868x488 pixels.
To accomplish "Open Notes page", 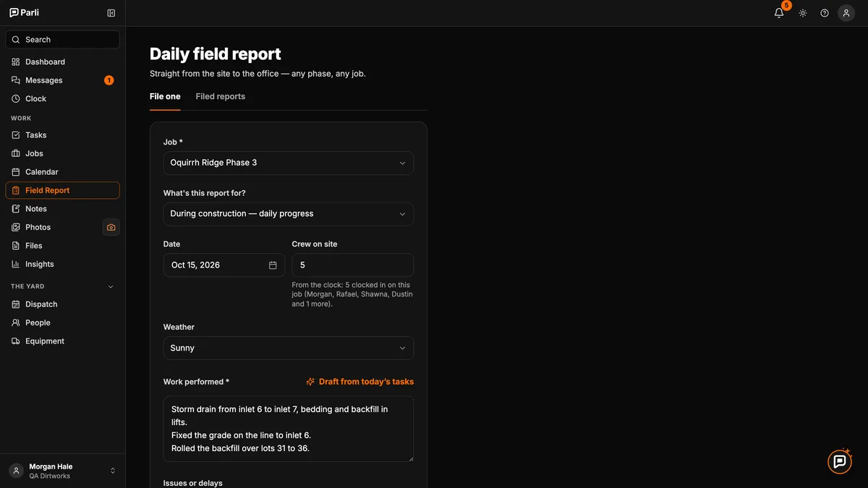I will [x=62, y=209].
